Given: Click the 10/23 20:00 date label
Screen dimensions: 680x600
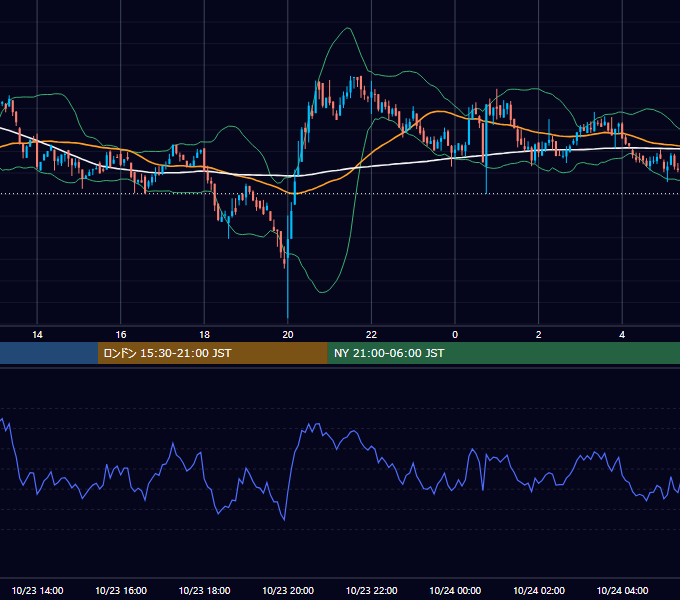Looking at the screenshot, I should coord(288,590).
